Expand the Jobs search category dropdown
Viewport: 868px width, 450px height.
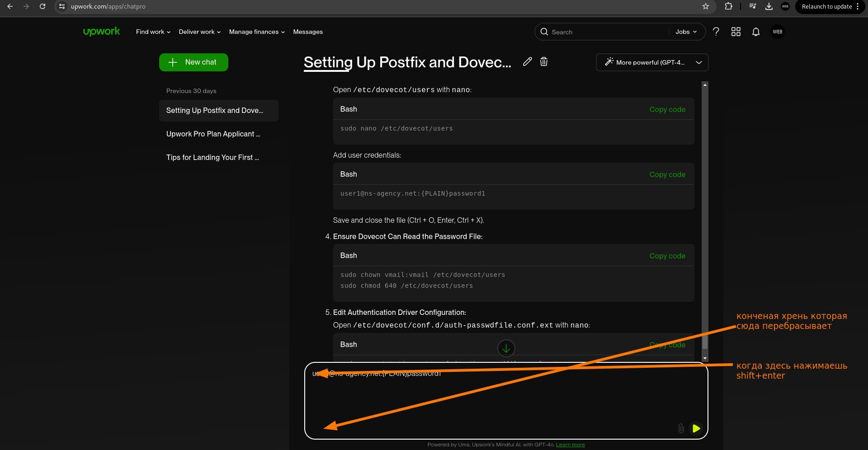click(686, 32)
